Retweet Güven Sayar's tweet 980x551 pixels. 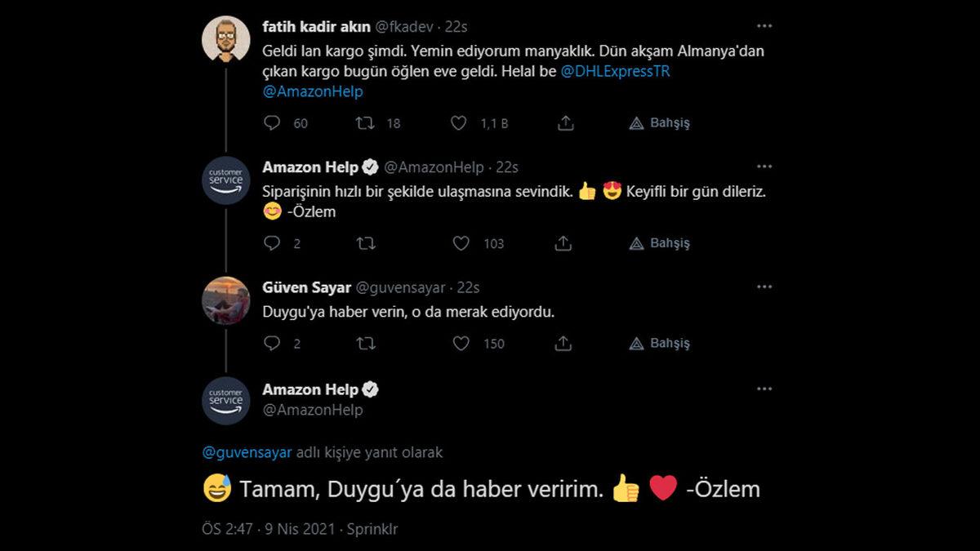[364, 343]
